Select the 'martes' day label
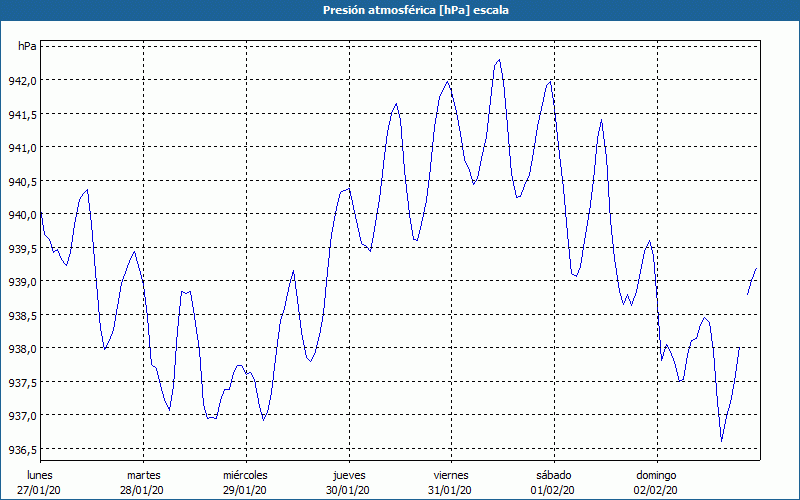Image resolution: width=800 pixels, height=500 pixels. tap(144, 475)
